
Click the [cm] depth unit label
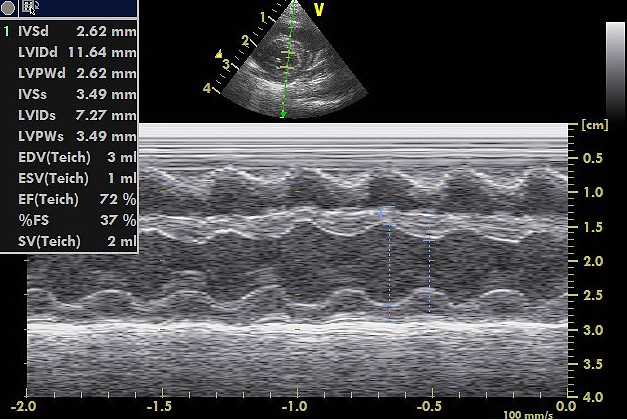click(595, 125)
